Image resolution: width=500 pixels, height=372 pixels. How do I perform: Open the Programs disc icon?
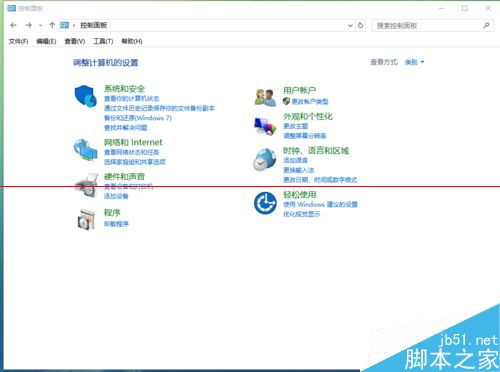86,219
